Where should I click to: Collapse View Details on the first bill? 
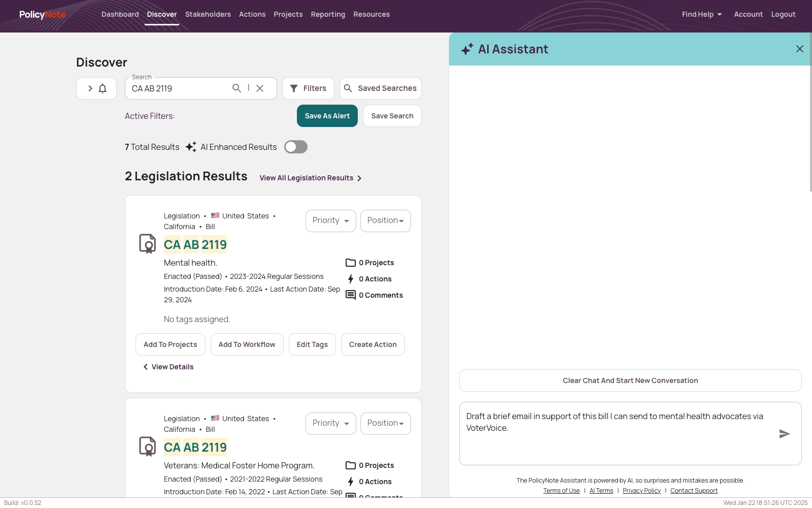(168, 367)
